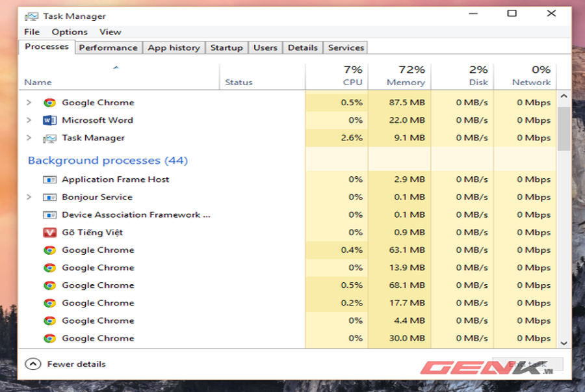Sort processes by Memory usage

tap(399, 77)
